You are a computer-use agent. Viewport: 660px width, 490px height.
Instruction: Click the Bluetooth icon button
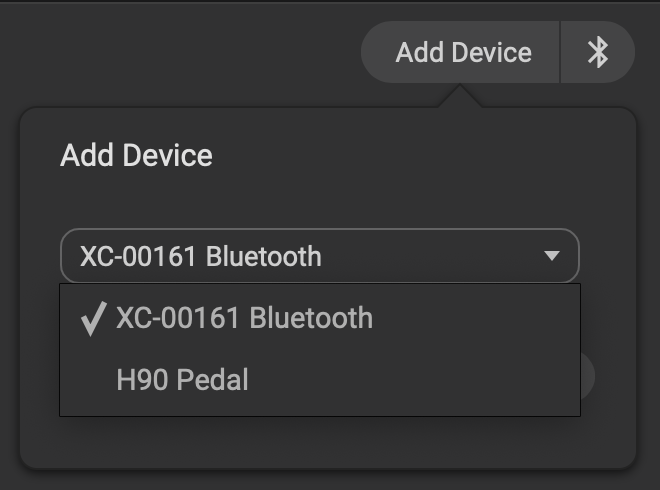pos(598,52)
